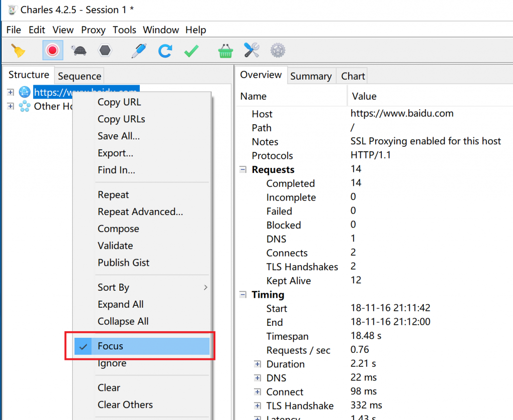Select the Kept Alive row
The height and width of the screenshot is (420, 513).
[375, 281]
